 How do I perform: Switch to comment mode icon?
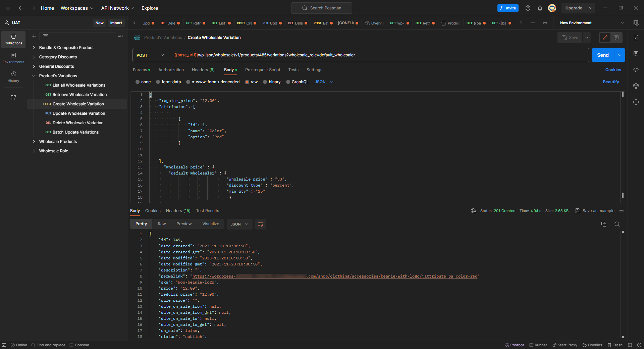616,38
